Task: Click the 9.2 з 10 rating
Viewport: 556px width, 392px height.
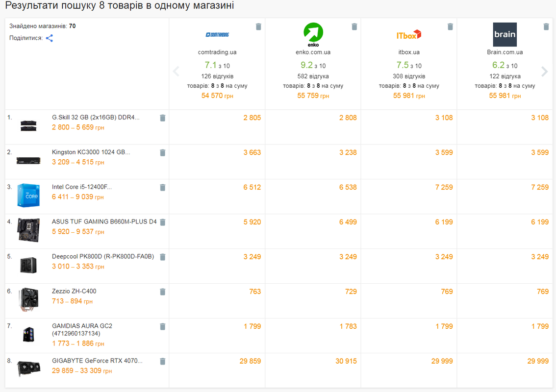Action: pyautogui.click(x=313, y=65)
